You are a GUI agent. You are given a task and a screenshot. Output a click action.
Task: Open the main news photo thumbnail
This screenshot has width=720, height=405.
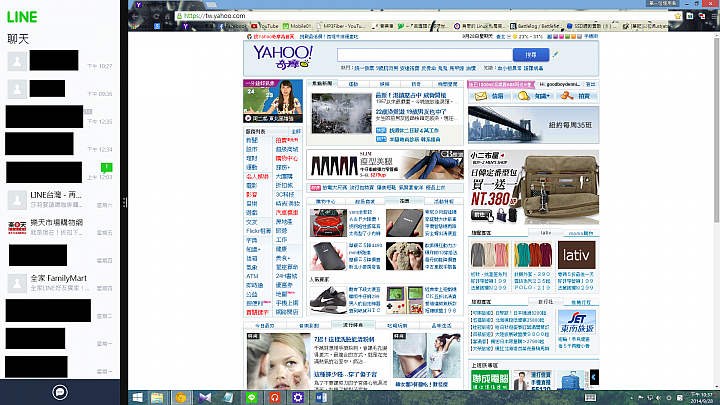pyautogui.click(x=341, y=113)
